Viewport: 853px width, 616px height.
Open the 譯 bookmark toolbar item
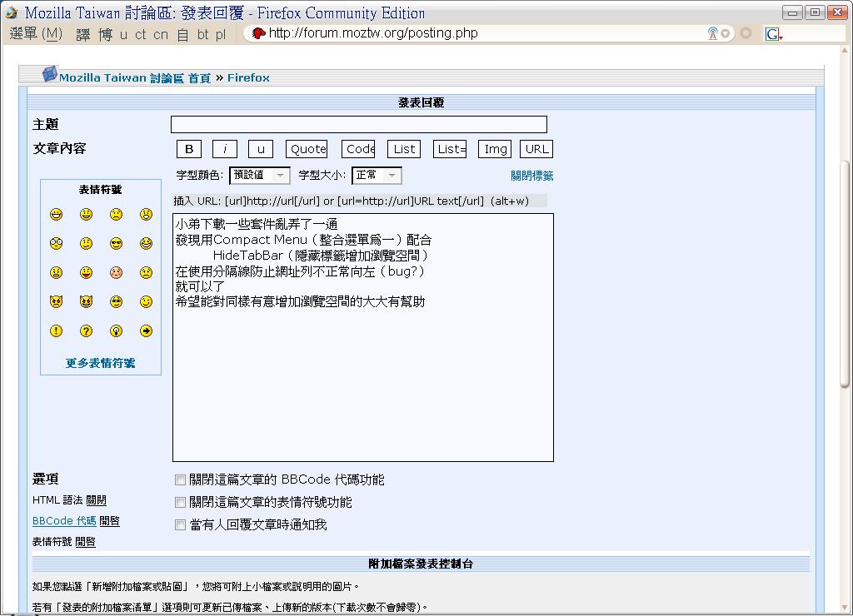pyautogui.click(x=83, y=34)
